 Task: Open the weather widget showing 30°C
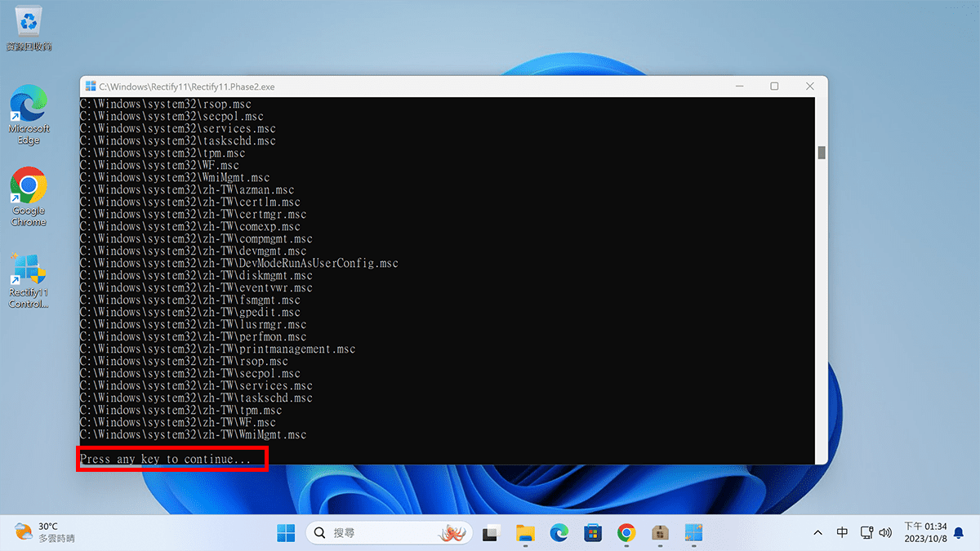coord(45,533)
